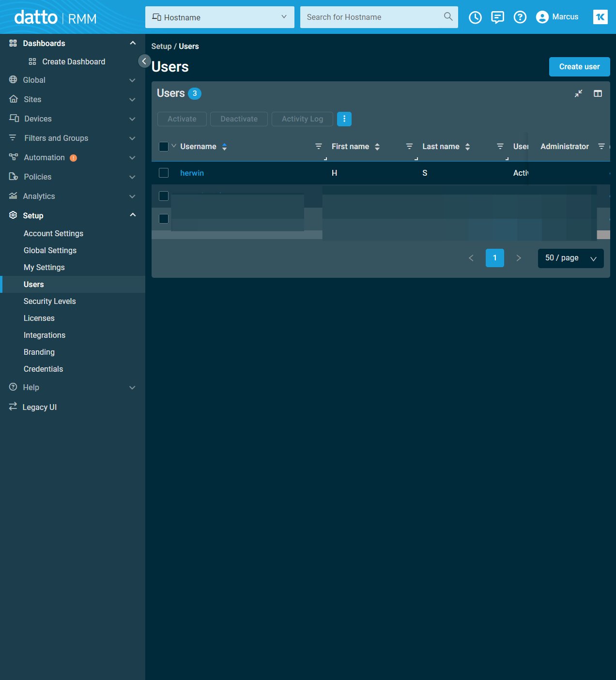Screen dimensions: 616x680
Task: Click the Automation warning badge
Action: click(73, 158)
